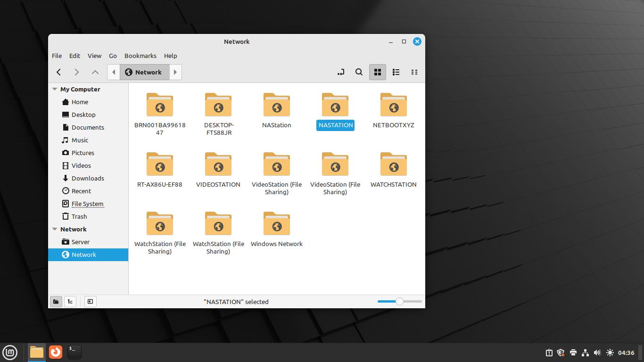Hide the sidebar with the collapse button
The width and height of the screenshot is (644, 362).
(x=90, y=302)
